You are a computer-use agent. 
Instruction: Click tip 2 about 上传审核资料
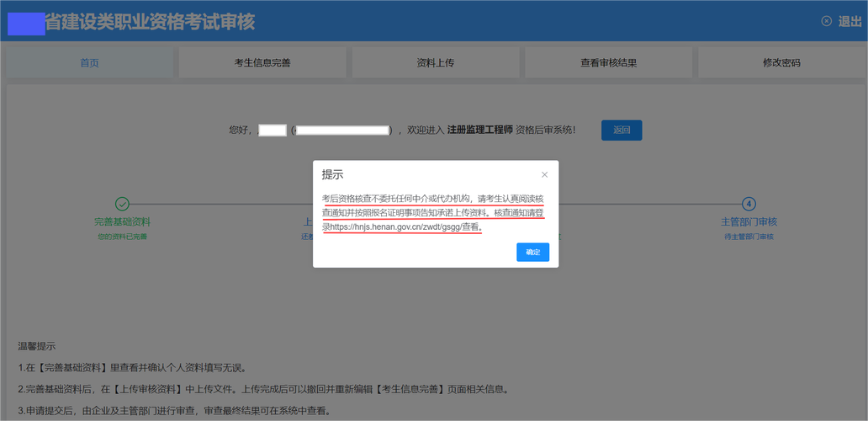(x=263, y=389)
